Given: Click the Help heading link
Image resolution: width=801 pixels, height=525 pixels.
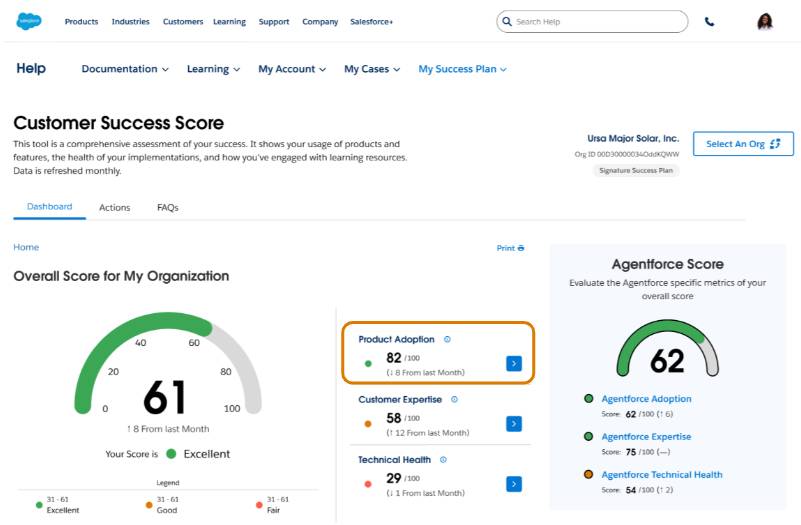Looking at the screenshot, I should point(31,68).
